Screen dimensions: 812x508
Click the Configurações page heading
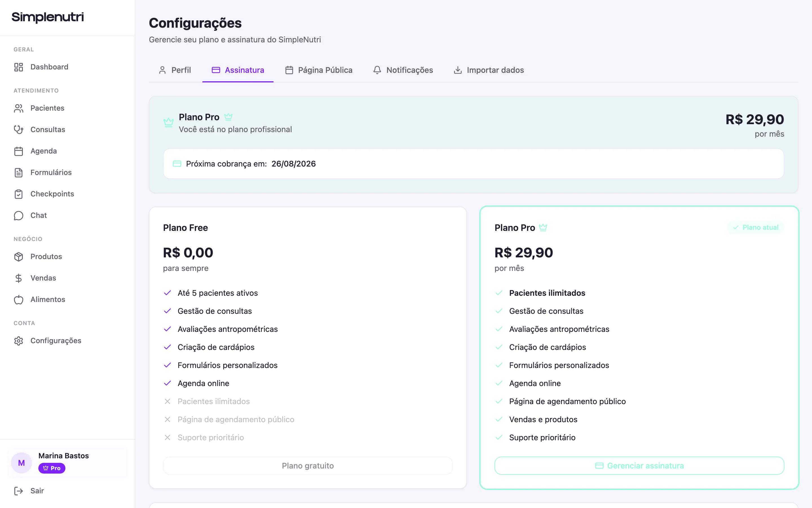195,23
